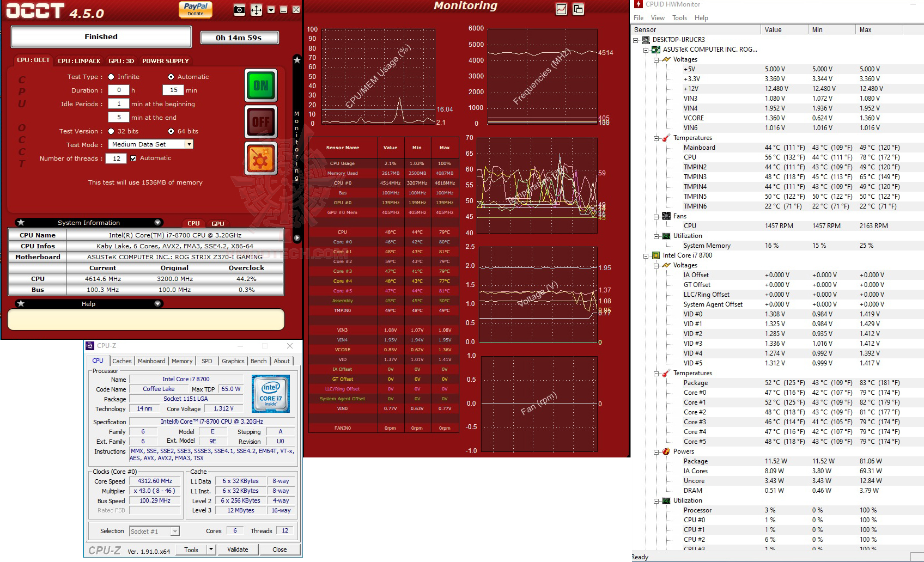Viewport: 924px width, 562px height.
Task: Switch to the POWER SUPPLY tab
Action: pyautogui.click(x=166, y=61)
